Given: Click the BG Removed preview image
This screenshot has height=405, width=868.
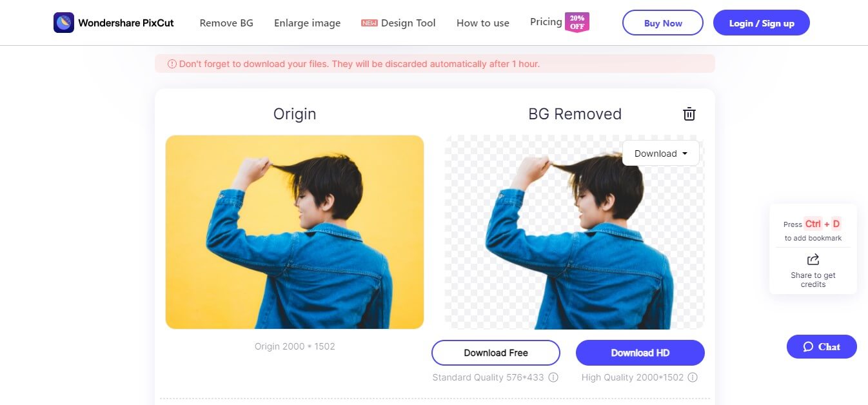Looking at the screenshot, I should (574, 245).
